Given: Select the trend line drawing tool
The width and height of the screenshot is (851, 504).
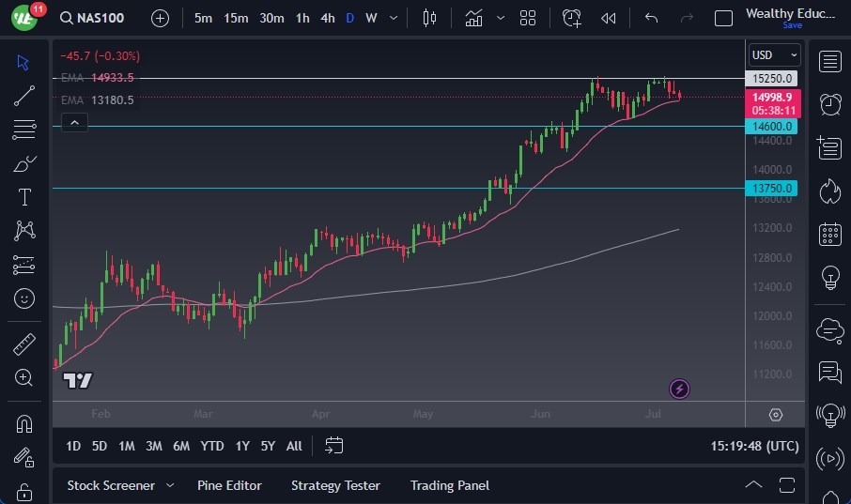Looking at the screenshot, I should click(23, 96).
